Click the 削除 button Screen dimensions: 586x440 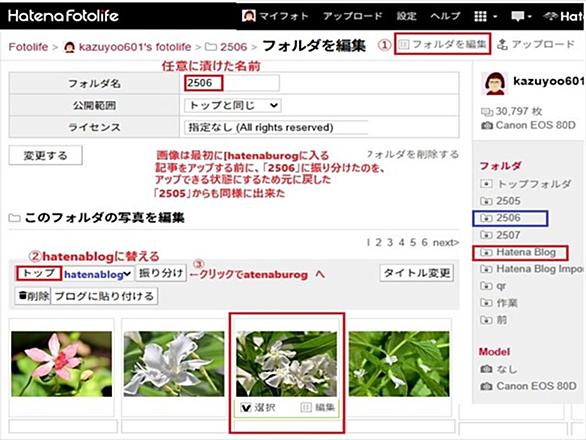coord(33,296)
